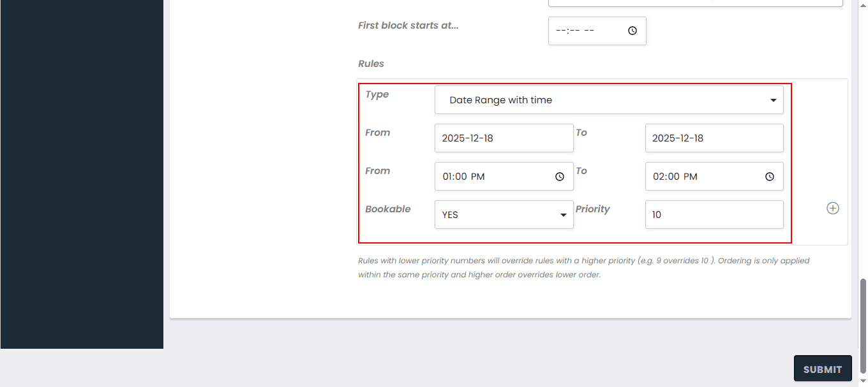Focus the To date field
The width and height of the screenshot is (868, 387).
point(714,138)
